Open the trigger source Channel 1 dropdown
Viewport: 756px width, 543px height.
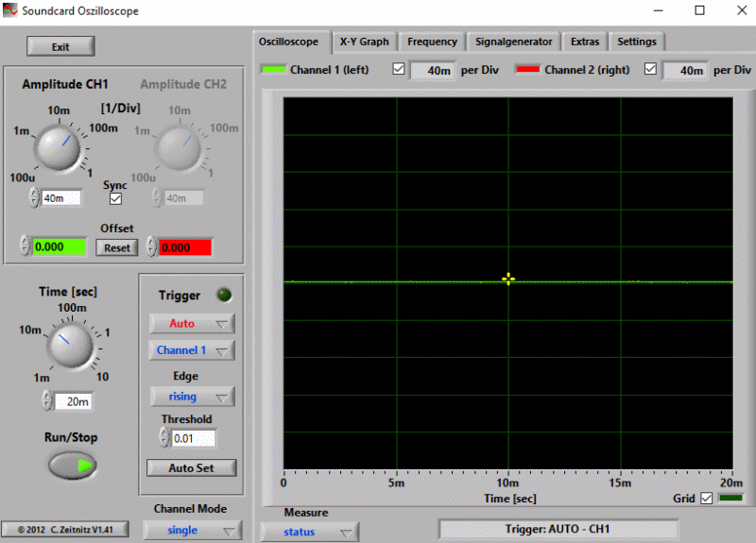[x=192, y=350]
